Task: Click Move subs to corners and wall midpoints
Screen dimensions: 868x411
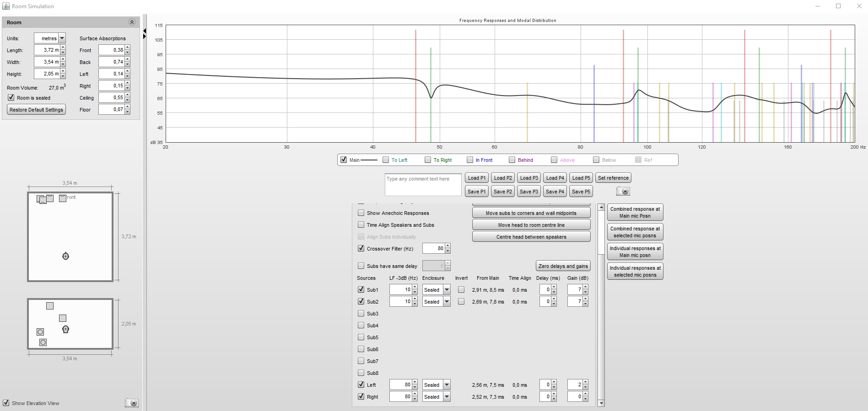Action: click(x=531, y=213)
